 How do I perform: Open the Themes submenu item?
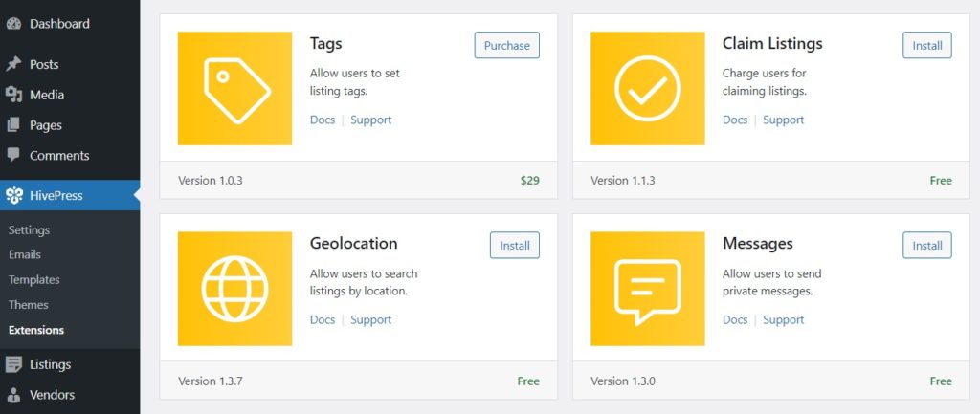(28, 305)
